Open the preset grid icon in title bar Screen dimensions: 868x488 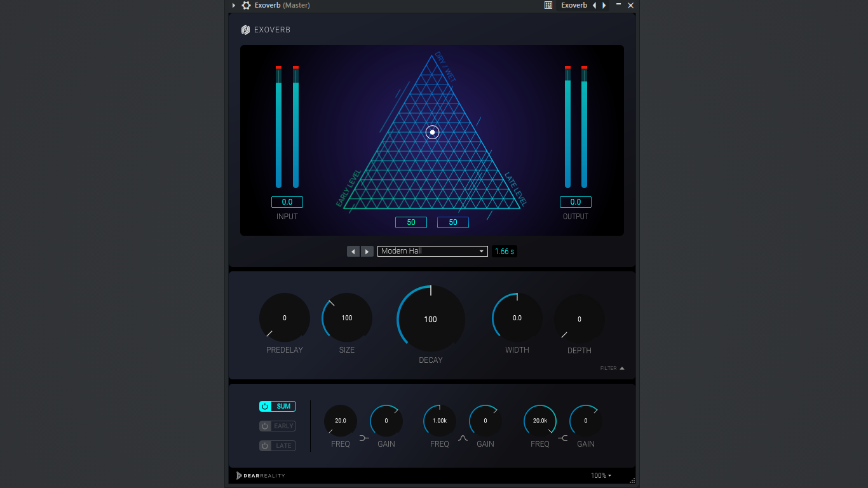click(548, 5)
